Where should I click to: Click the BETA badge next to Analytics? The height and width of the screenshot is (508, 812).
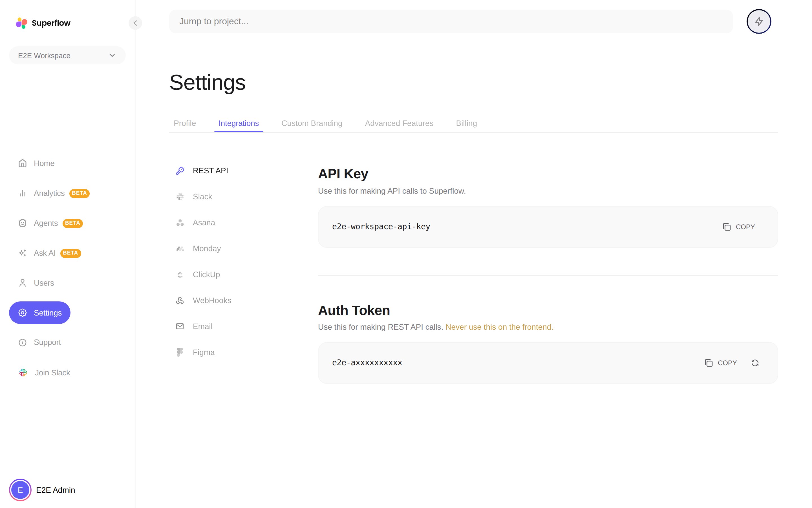79,193
